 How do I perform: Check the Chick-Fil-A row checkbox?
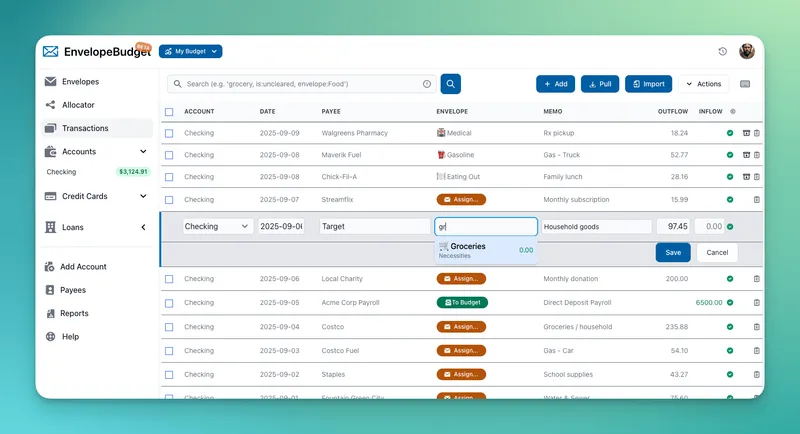(169, 177)
